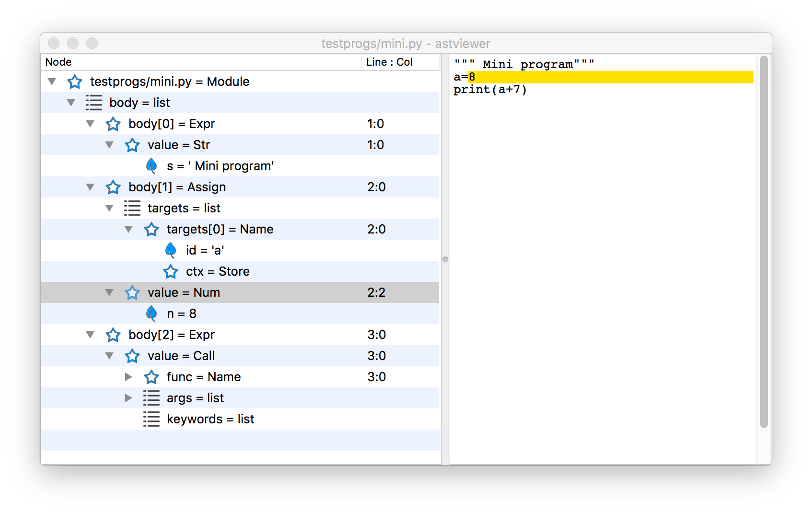Click the star icon of func = Name
The height and width of the screenshot is (513, 812).
[151, 377]
